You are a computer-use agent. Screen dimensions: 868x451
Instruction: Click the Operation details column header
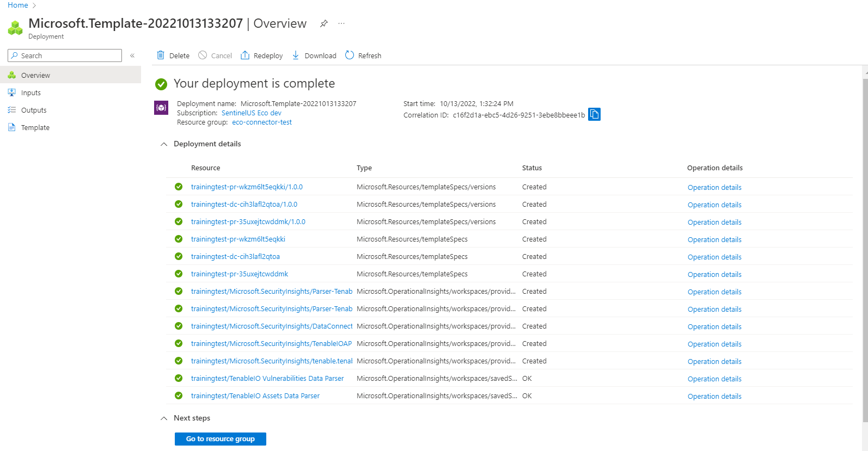pyautogui.click(x=715, y=168)
